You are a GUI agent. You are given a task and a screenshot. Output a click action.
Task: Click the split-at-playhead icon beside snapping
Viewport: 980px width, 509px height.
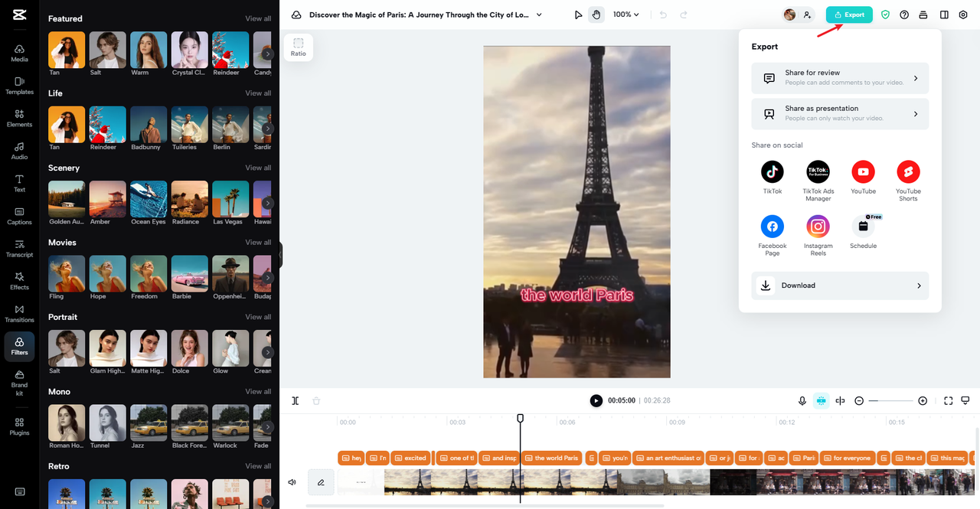tap(840, 400)
